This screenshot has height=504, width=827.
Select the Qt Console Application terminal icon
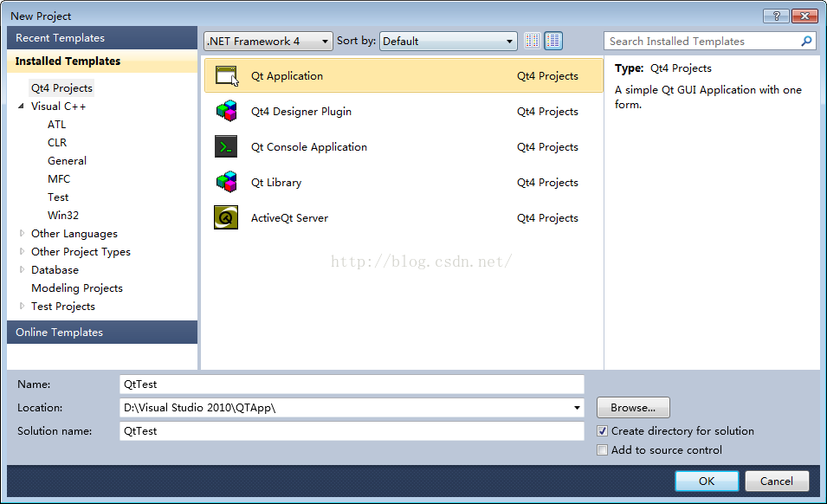(226, 146)
